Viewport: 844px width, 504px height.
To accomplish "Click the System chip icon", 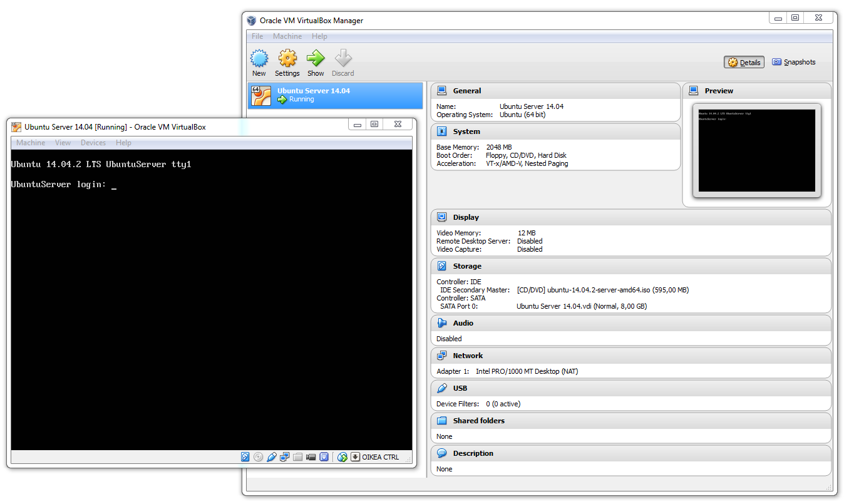I will pyautogui.click(x=442, y=131).
